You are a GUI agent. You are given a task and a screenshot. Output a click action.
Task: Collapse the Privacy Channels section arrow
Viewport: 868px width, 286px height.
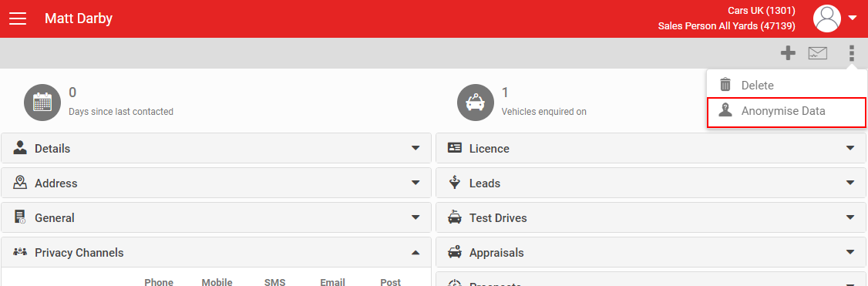(x=415, y=252)
